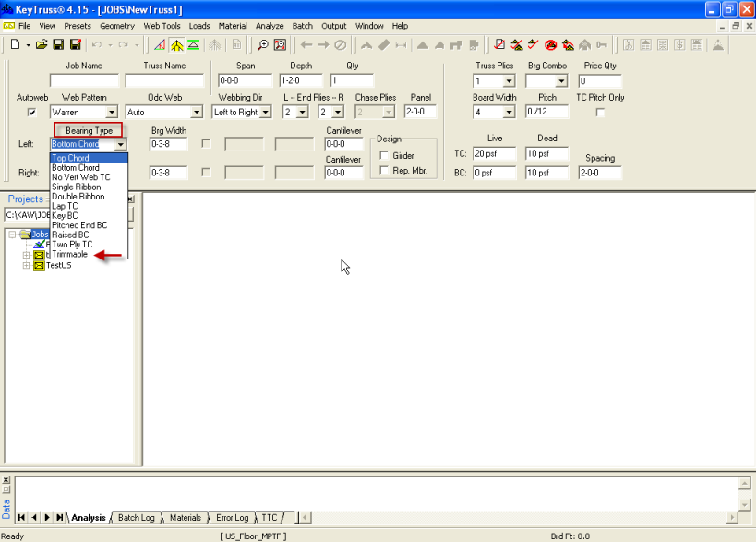Click the key toolbar icon

[602, 45]
